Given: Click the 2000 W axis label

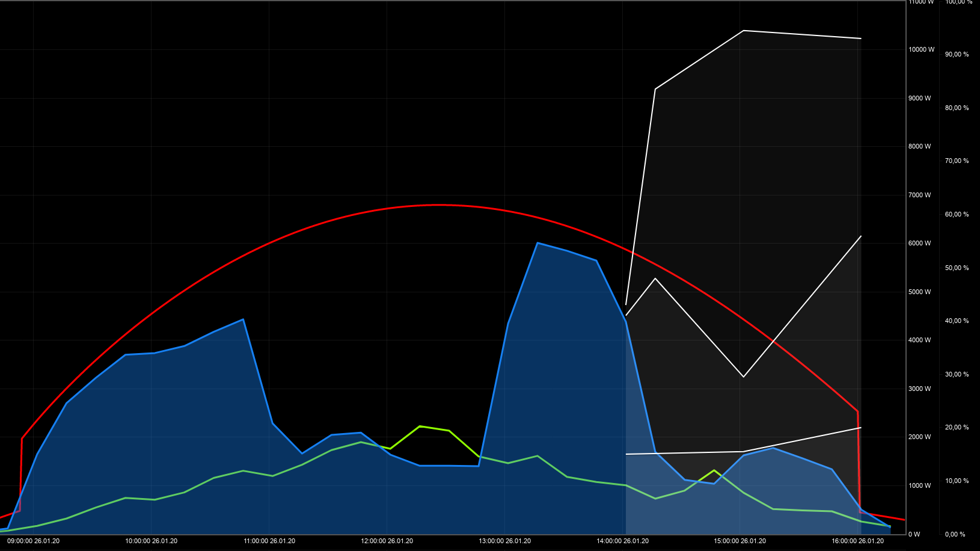Looking at the screenshot, I should pos(919,437).
